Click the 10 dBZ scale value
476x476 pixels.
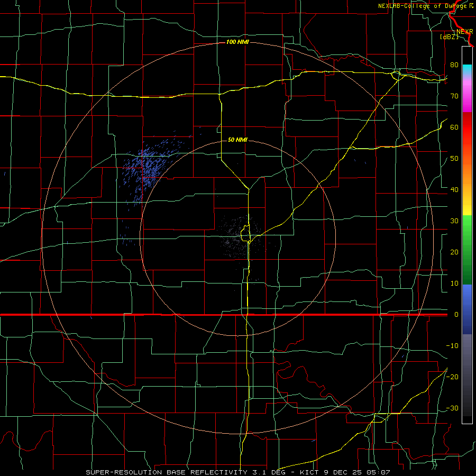pos(454,283)
